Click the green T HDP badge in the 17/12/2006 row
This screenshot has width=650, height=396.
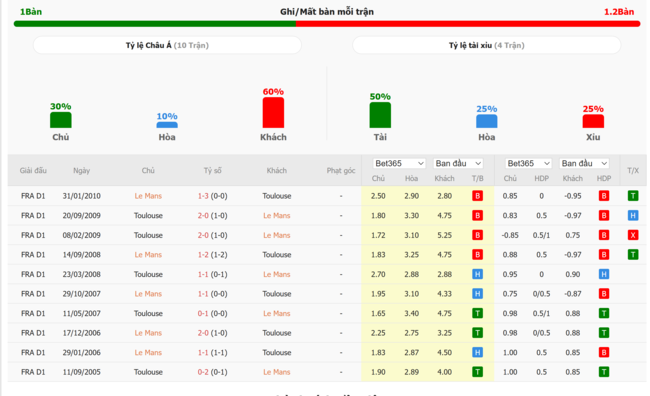coord(604,333)
